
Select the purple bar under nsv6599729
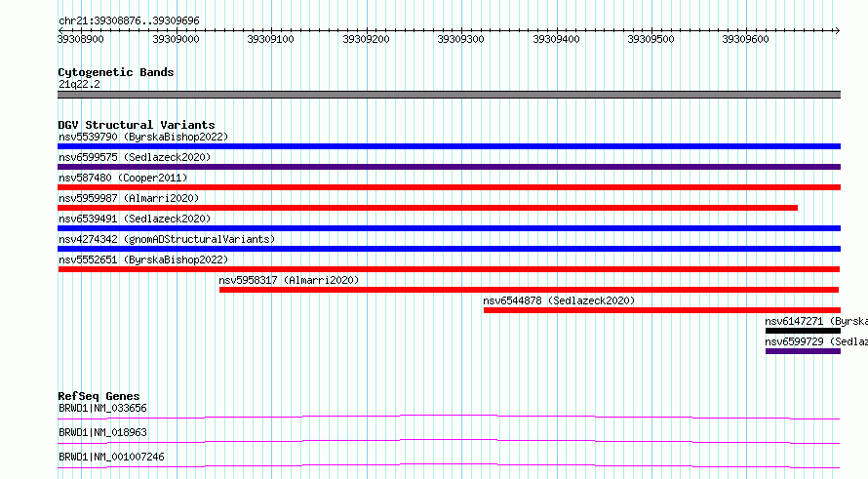coord(804,351)
